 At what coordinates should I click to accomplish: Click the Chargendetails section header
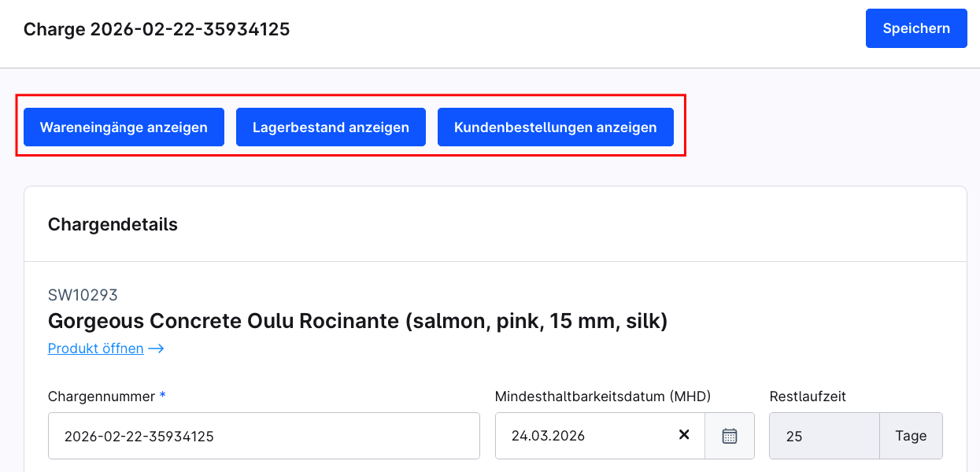(113, 224)
